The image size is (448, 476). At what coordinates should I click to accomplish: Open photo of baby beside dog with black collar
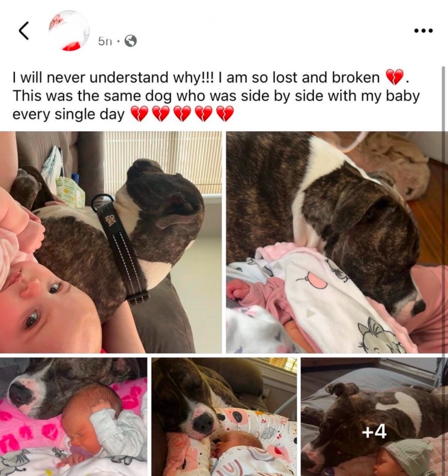(x=111, y=242)
